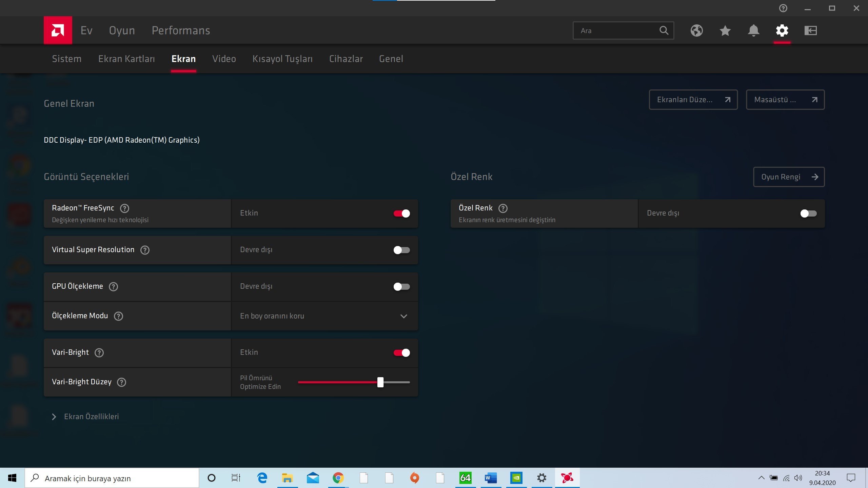This screenshot has height=488, width=868.
Task: Enable Virtual Super Resolution toggle
Action: 401,250
